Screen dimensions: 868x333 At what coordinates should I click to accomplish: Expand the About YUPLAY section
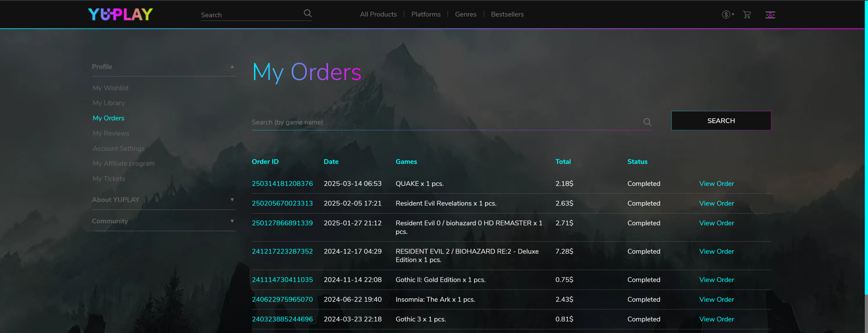[x=232, y=200]
